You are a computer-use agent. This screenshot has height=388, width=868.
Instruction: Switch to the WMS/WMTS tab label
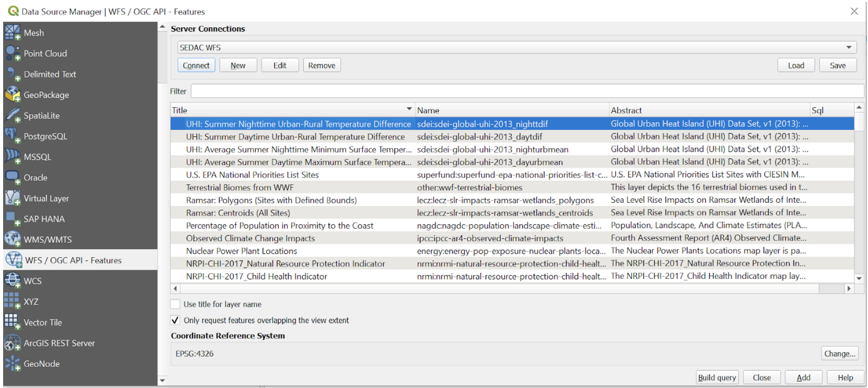click(x=48, y=240)
